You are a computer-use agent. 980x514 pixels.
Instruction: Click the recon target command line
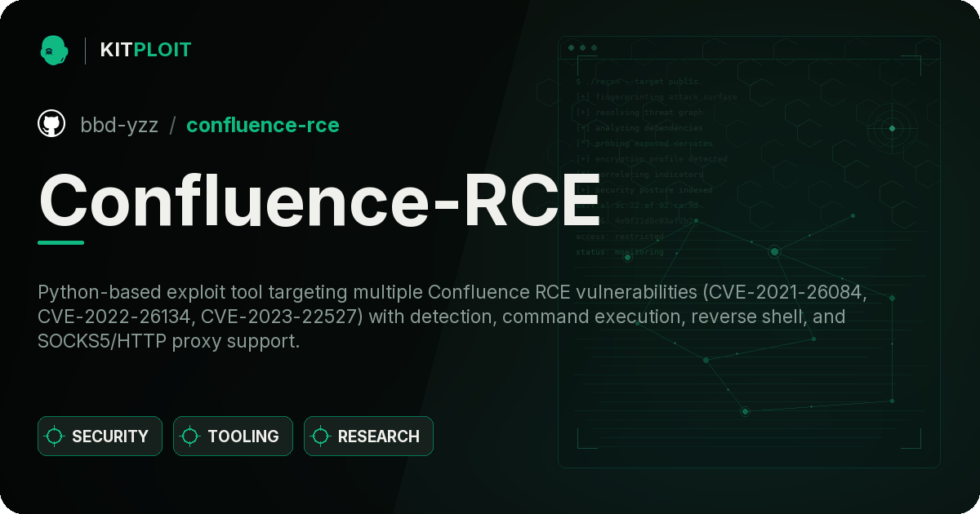pos(638,82)
